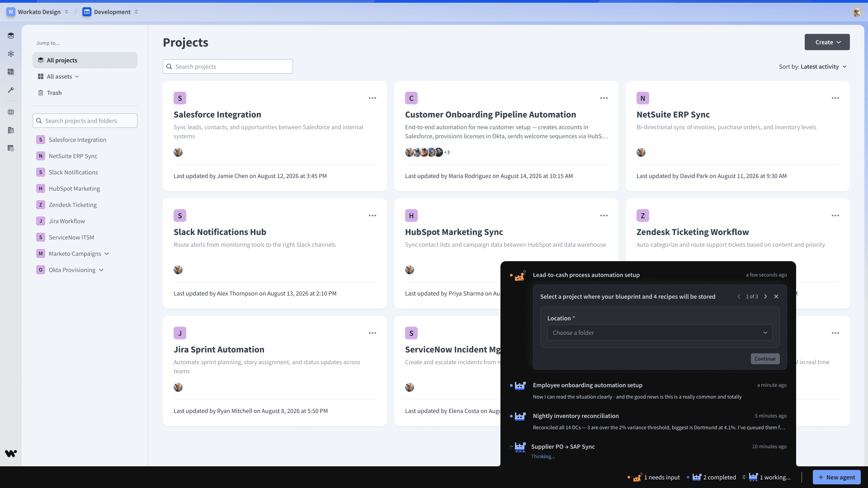The image size is (868, 488).
Task: Open Zendesk Ticketing Workflow project title
Action: 693,232
